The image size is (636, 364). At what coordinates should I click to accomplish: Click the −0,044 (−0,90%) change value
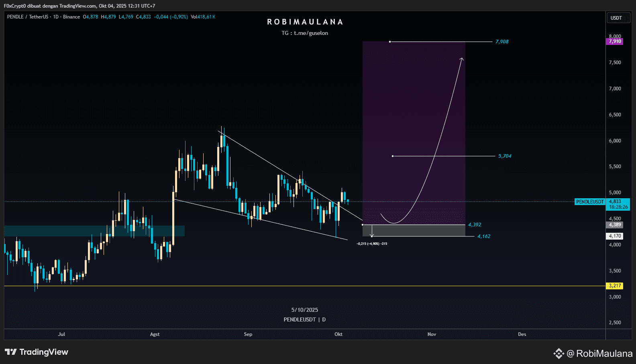click(x=171, y=17)
